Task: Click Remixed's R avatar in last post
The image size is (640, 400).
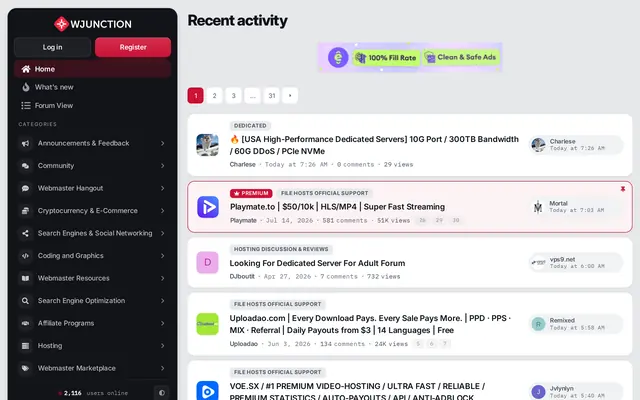Action: [538, 324]
